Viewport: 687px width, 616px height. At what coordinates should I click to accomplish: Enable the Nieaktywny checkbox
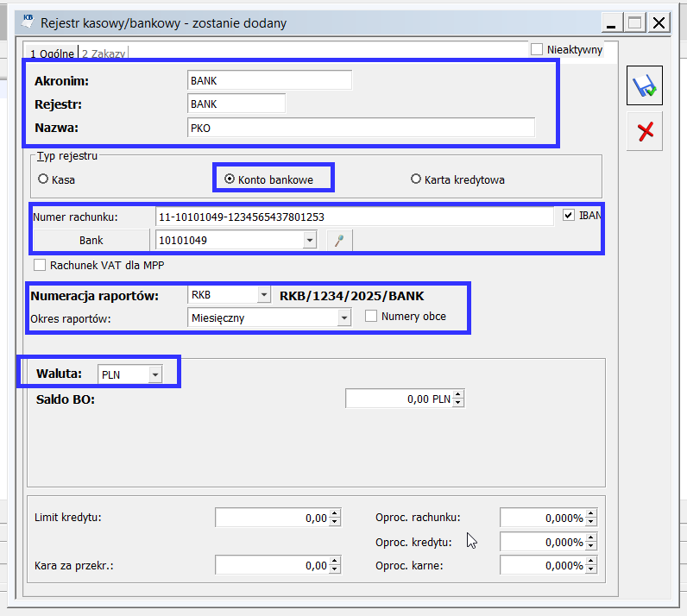[537, 50]
